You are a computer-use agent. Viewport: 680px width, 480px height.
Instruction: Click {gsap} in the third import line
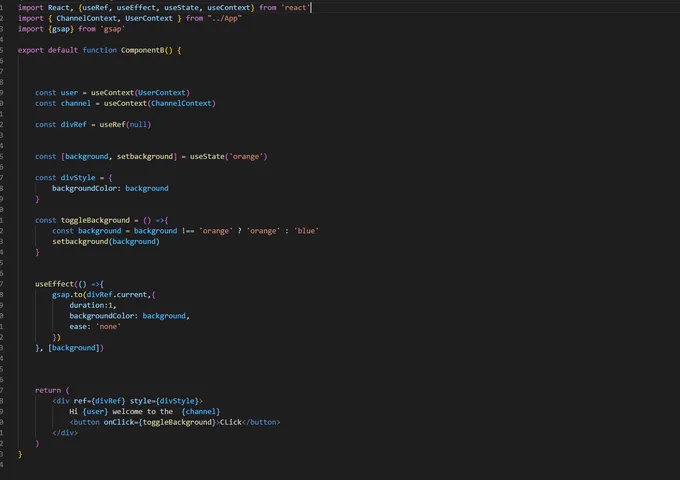pos(61,29)
